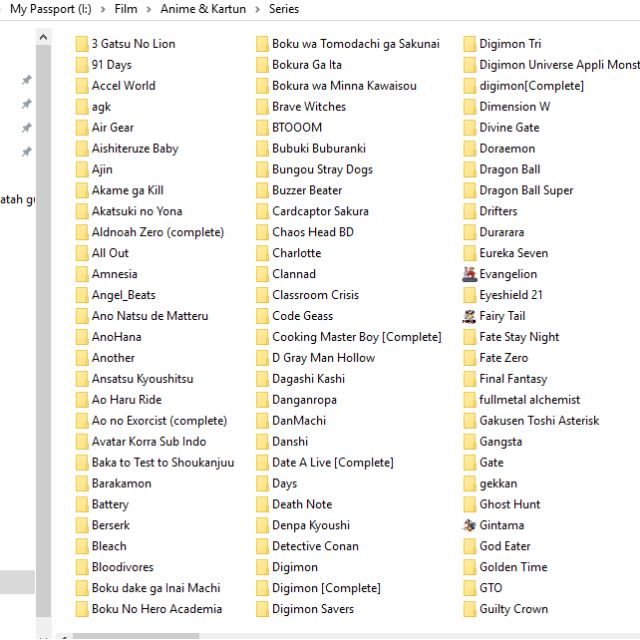The height and width of the screenshot is (640, 640).
Task: Select Cooking Master Boy [Complete] name
Action: pos(357,337)
